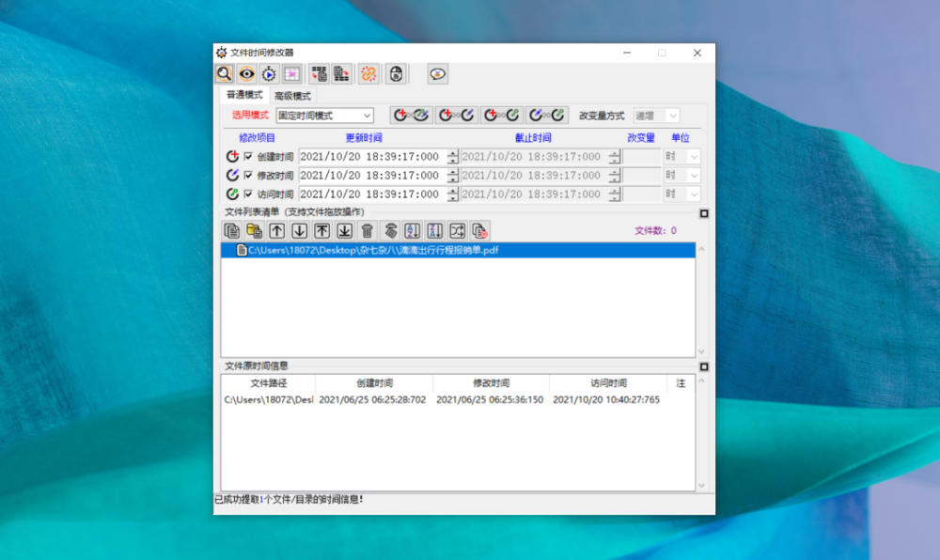Sort file list Z to A
Screen dimensions: 940x560
(x=434, y=230)
